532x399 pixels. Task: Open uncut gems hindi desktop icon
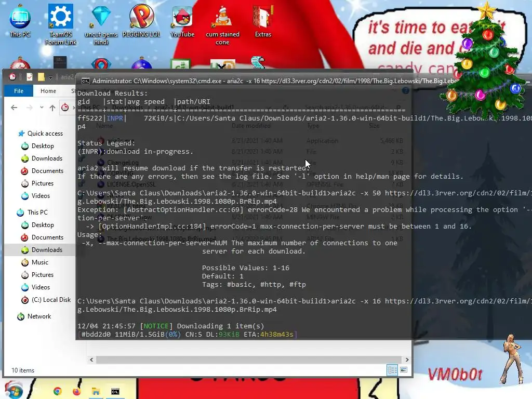[101, 24]
